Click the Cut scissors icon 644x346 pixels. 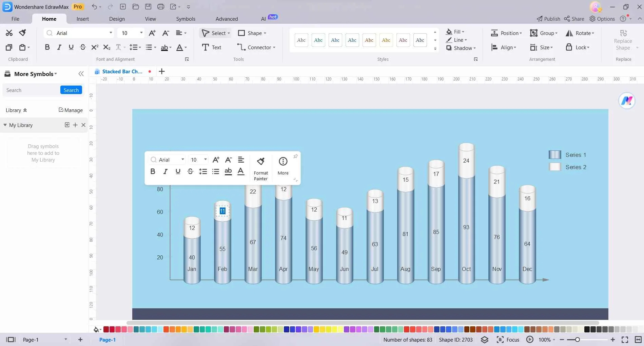pos(9,33)
